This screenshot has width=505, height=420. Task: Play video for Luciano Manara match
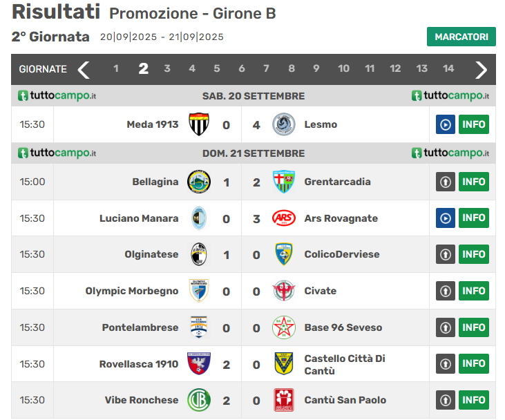point(446,218)
